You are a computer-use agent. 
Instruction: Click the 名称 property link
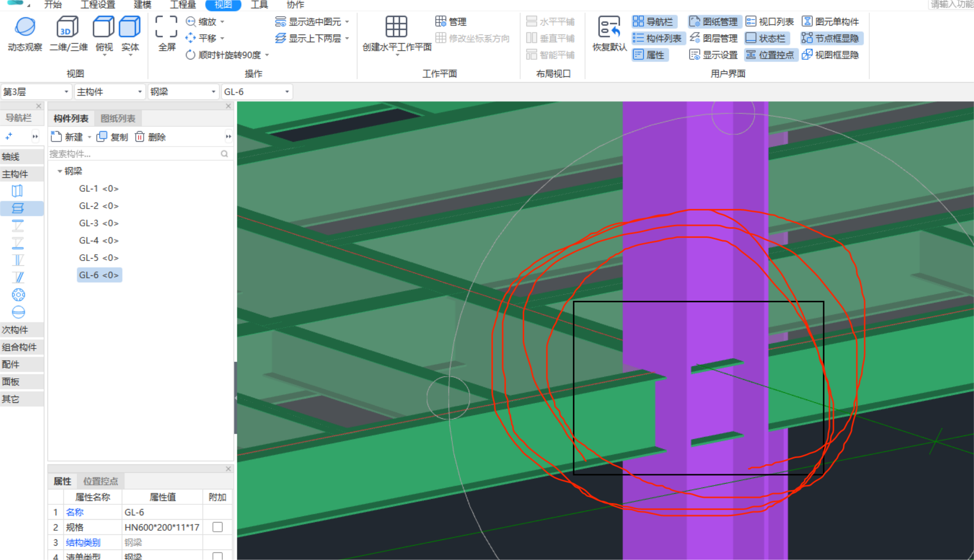pos(75,512)
